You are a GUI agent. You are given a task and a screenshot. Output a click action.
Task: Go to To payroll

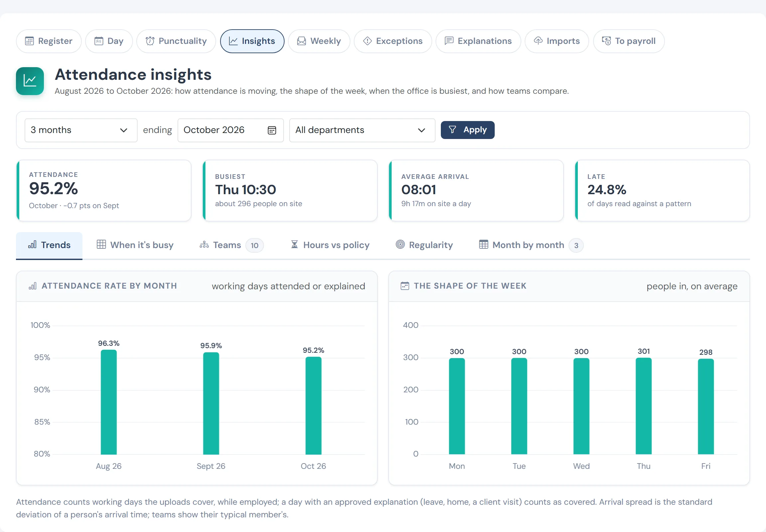click(x=629, y=41)
